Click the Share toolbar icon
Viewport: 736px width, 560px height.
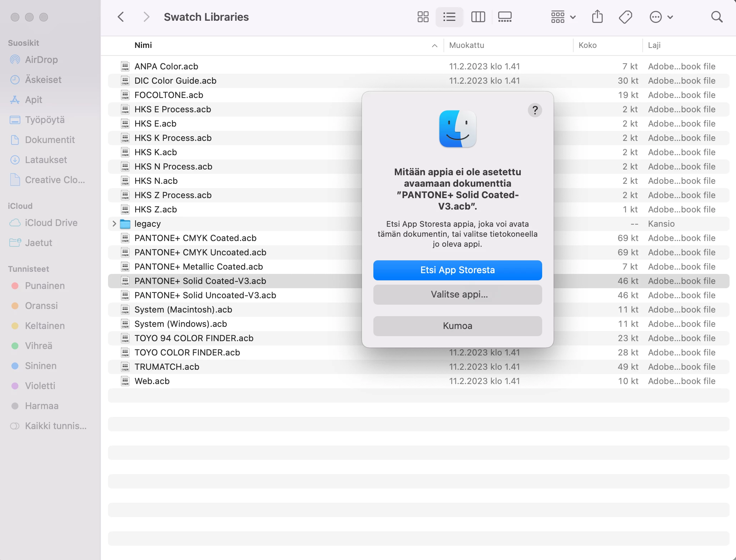pos(597,17)
